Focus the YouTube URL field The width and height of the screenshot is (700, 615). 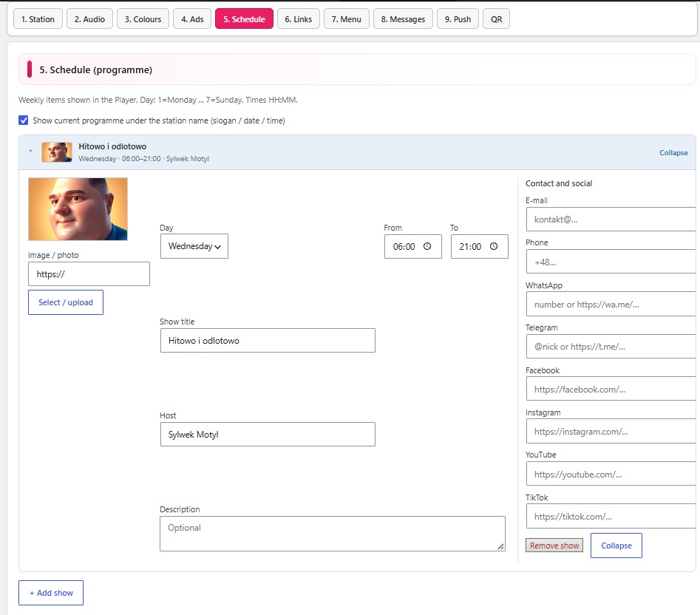pos(611,474)
